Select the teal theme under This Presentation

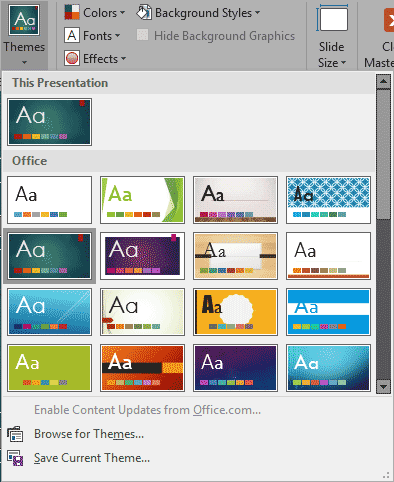pos(49,122)
